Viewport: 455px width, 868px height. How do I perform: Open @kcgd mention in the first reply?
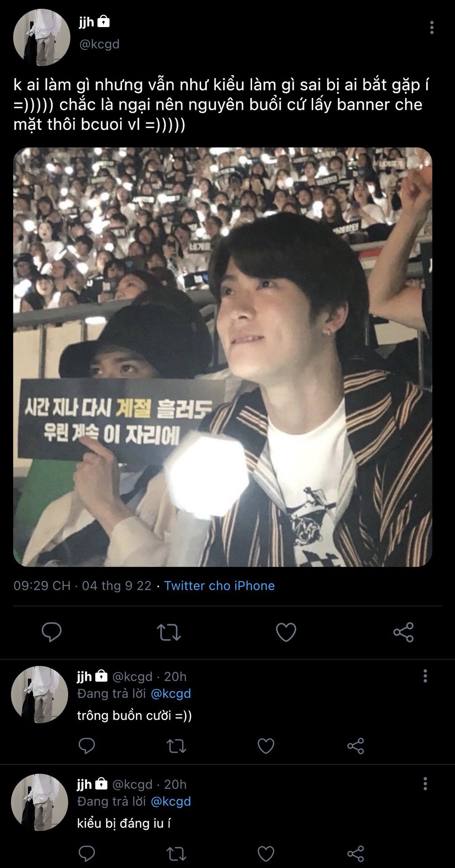(170, 693)
